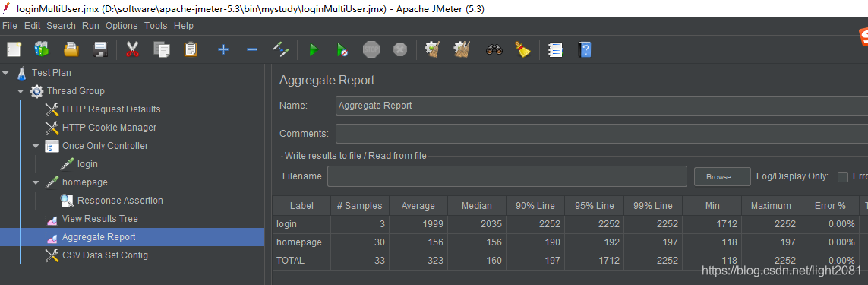Image resolution: width=868 pixels, height=285 pixels.
Task: Click the Shutdown threads icon
Action: 400,50
